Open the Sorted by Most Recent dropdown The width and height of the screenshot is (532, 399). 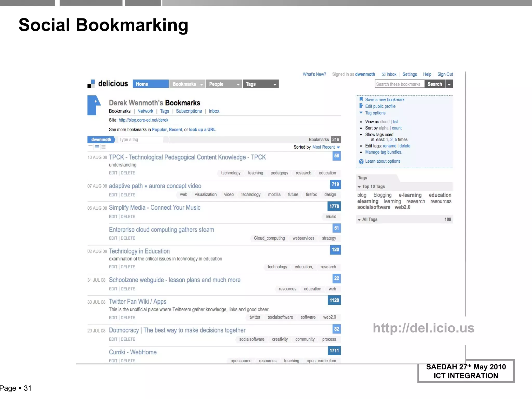[x=326, y=147]
